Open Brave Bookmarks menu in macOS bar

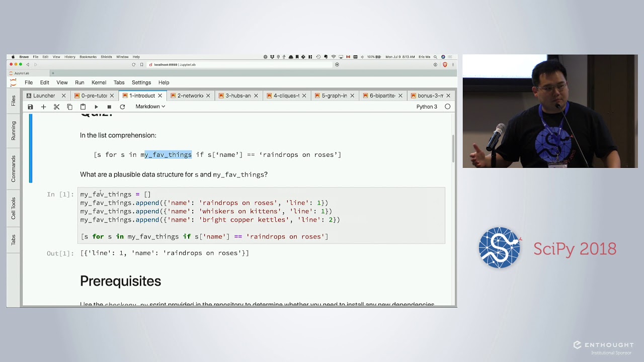[88, 57]
